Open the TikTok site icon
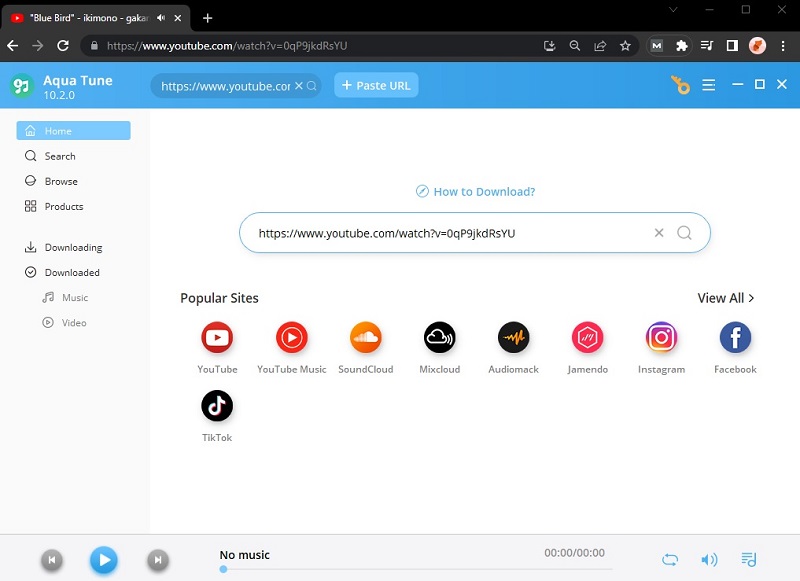The height and width of the screenshot is (581, 800). 217,406
